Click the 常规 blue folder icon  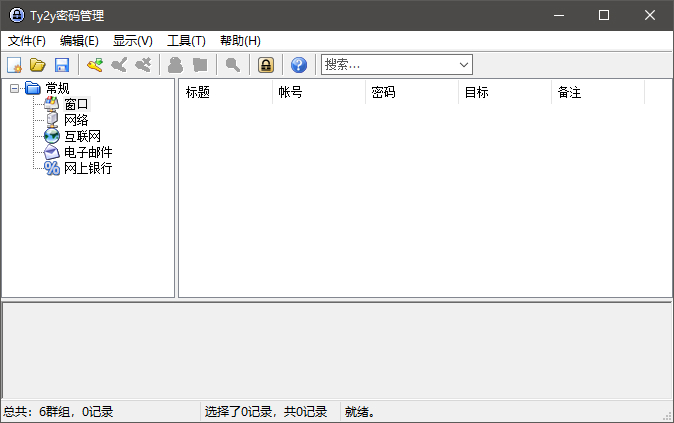coord(33,88)
